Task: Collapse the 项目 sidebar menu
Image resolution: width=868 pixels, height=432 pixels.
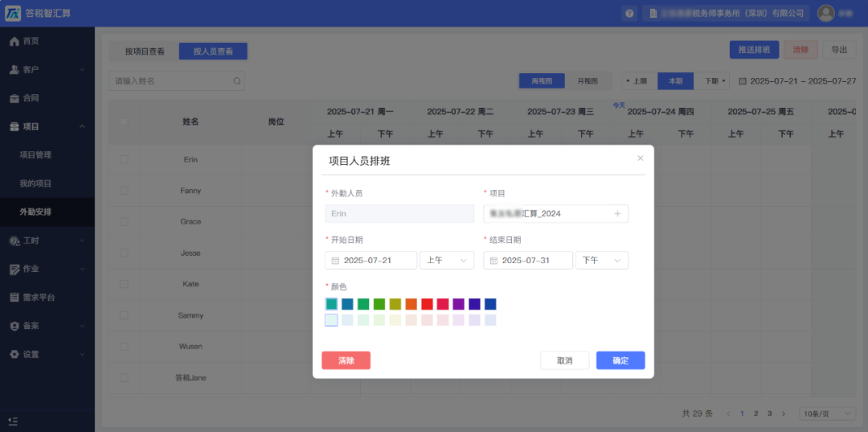Action: coord(47,127)
